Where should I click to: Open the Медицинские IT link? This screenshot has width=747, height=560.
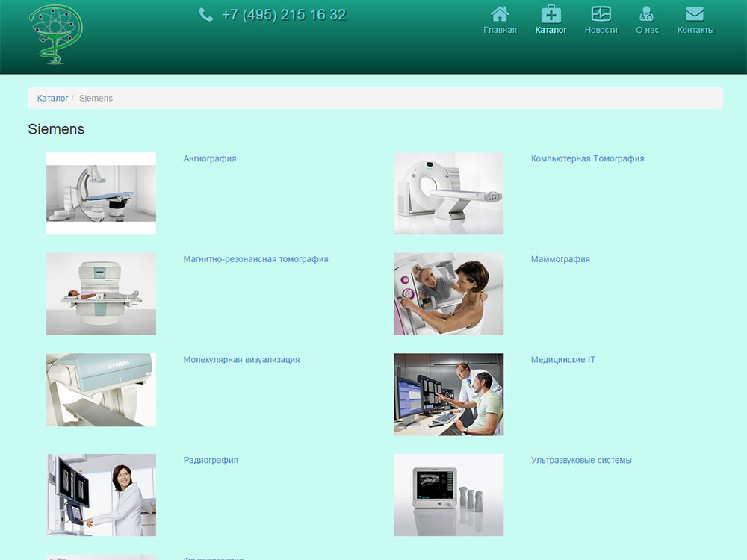click(563, 360)
